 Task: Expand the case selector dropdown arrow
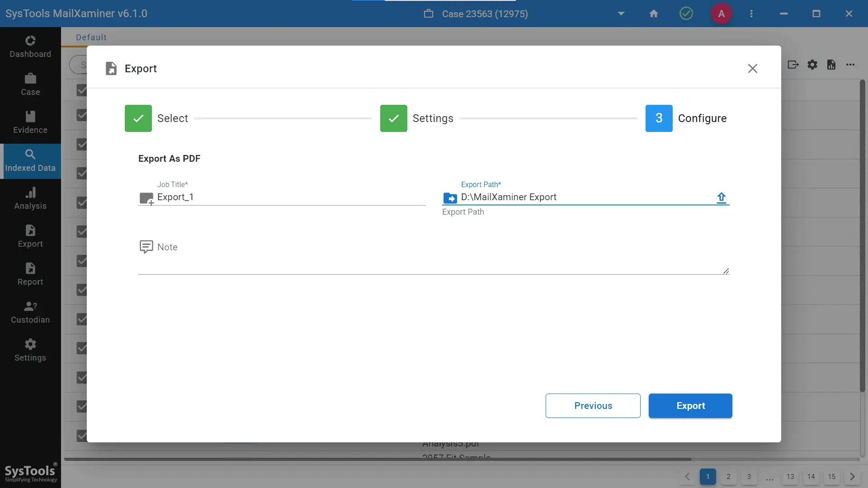point(621,14)
